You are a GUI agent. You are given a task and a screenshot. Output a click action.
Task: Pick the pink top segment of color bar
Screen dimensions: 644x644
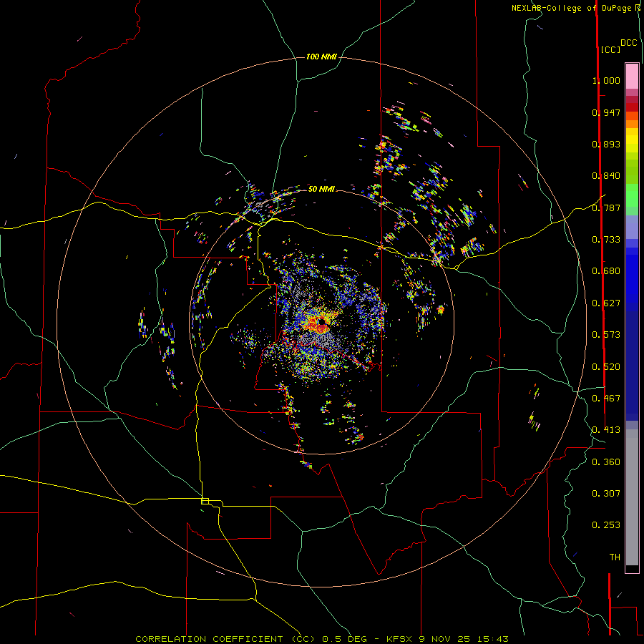point(632,76)
